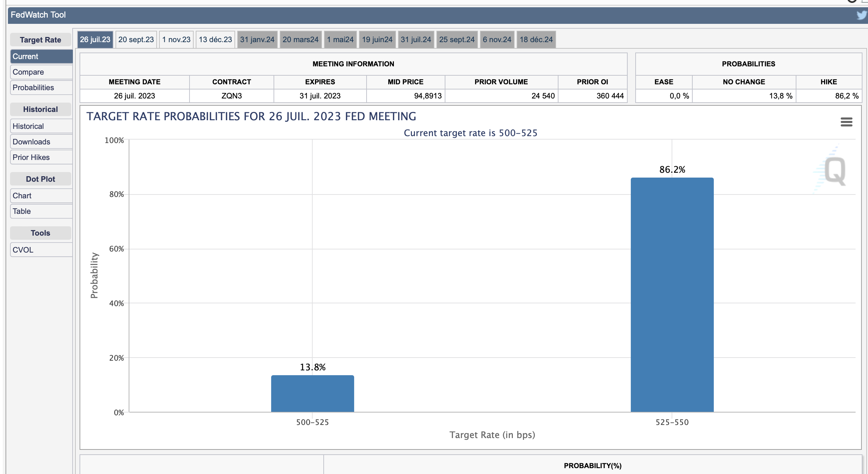The height and width of the screenshot is (474, 868).
Task: Open the Compare view in the sidebar
Action: [x=41, y=72]
